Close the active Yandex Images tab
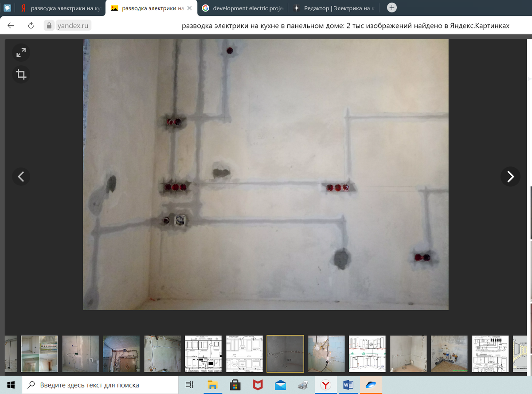Viewport: 532px width, 394px height. [x=189, y=8]
